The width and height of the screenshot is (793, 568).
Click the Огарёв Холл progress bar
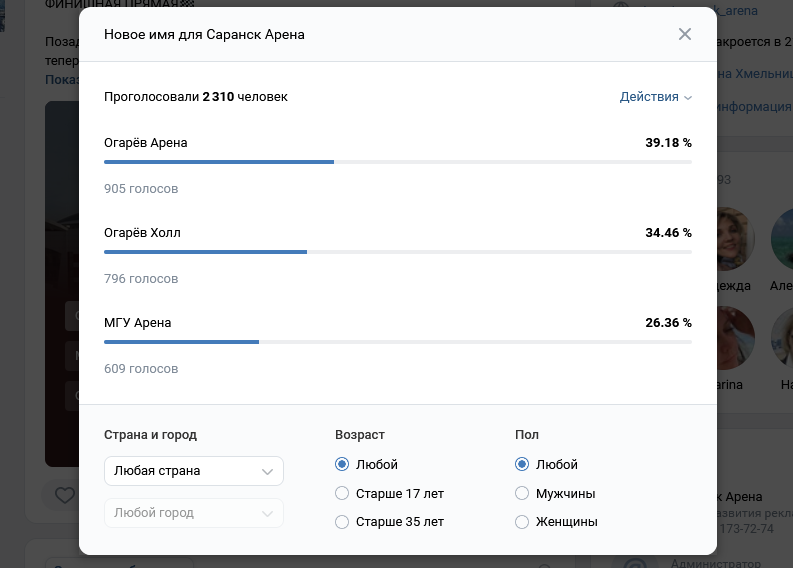(398, 252)
